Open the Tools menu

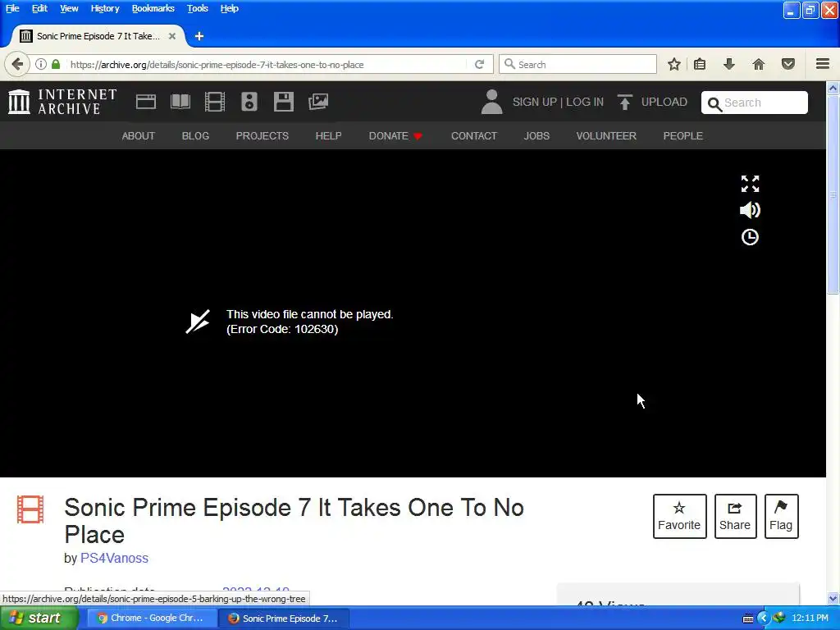[x=197, y=8]
